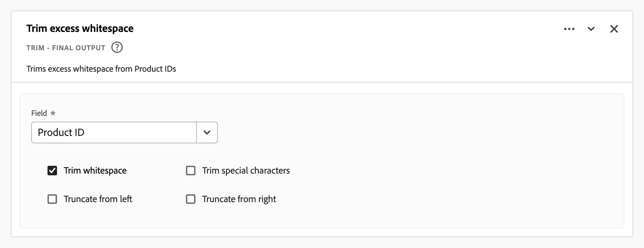Enable the Trim special characters checkbox
Viewport: 644px width, 248px height.
[191, 171]
